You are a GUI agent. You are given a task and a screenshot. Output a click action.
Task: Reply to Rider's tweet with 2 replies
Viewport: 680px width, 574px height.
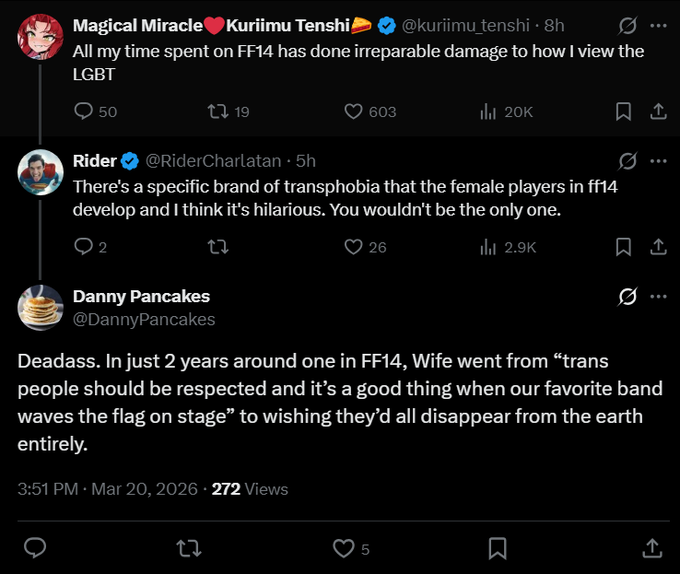(84, 246)
